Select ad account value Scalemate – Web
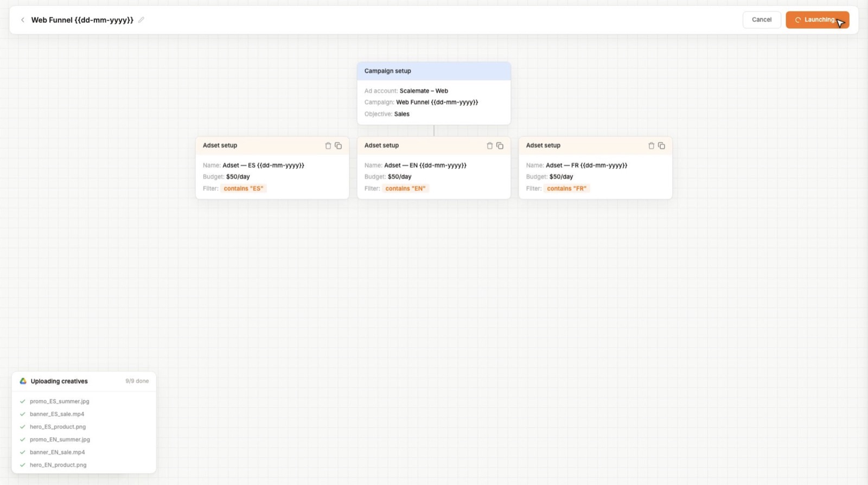 pyautogui.click(x=424, y=91)
